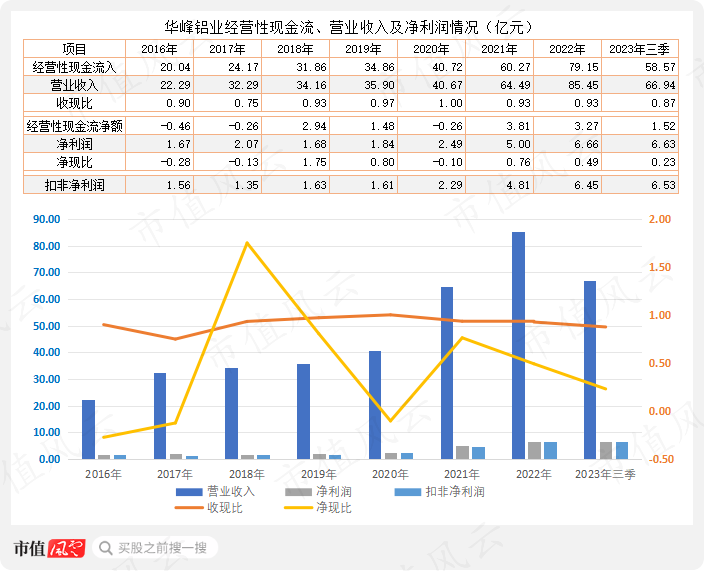Click the 项目 table header cell
This screenshot has height=571, width=704.
(x=74, y=48)
